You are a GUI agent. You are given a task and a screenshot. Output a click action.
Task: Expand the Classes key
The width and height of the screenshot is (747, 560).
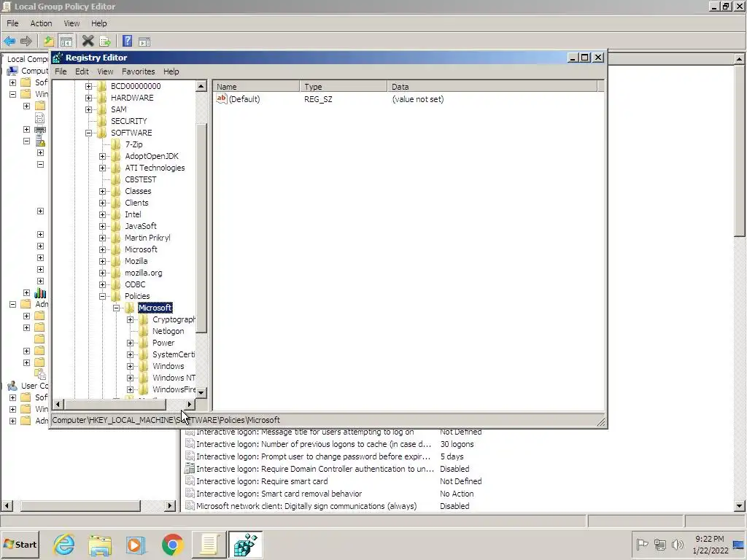102,191
